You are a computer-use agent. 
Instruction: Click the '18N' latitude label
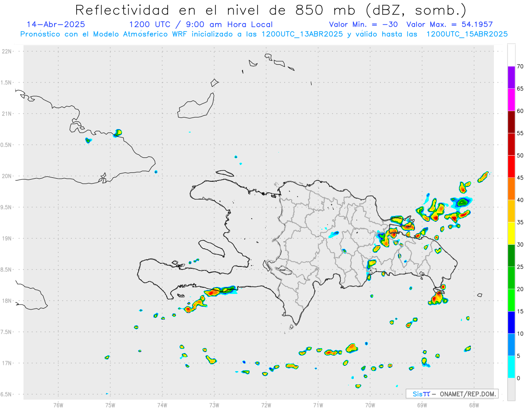point(8,301)
